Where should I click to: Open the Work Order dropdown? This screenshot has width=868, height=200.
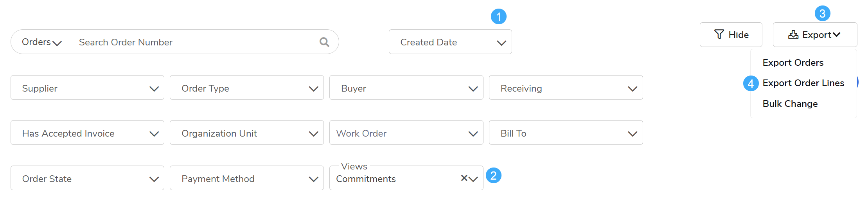click(x=406, y=133)
